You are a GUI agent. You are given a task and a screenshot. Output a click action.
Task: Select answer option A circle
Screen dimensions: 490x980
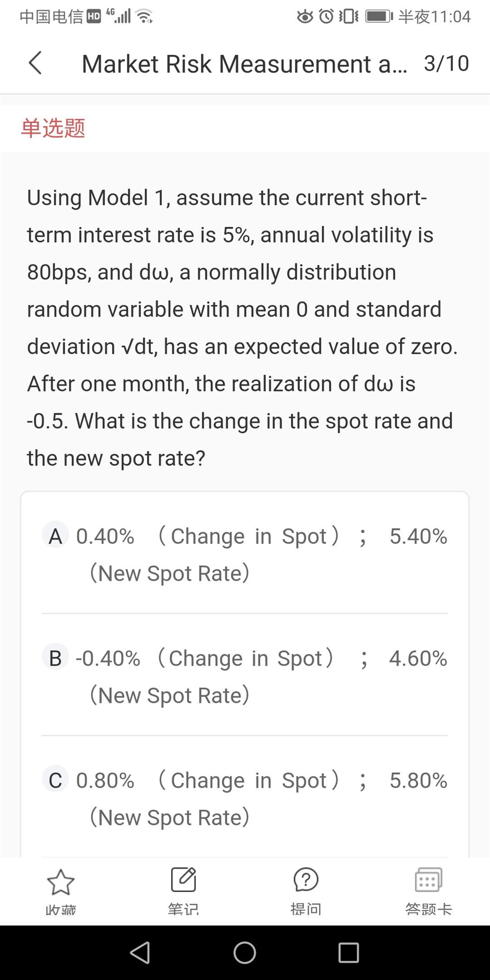tap(55, 536)
